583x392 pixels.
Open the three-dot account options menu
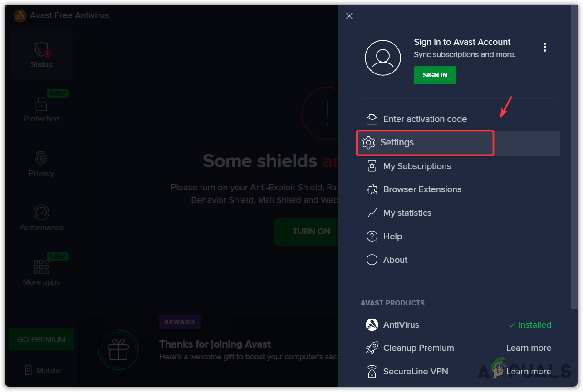[545, 47]
